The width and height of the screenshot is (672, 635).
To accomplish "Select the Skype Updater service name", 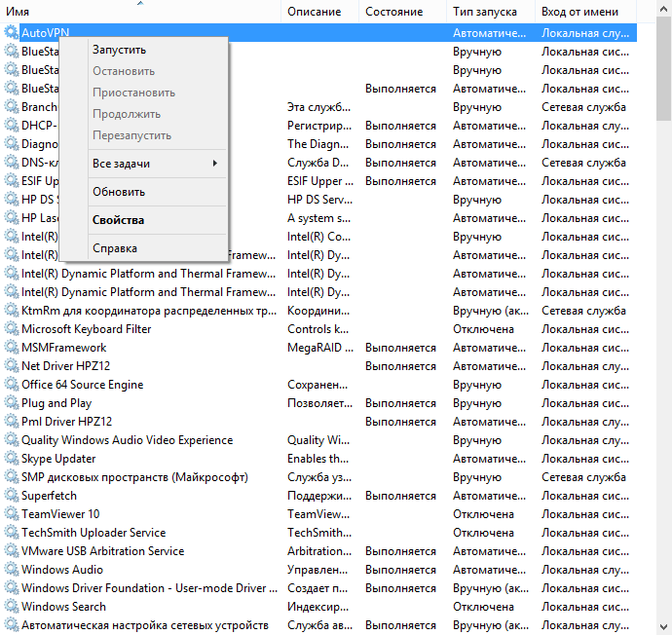I will (58, 459).
